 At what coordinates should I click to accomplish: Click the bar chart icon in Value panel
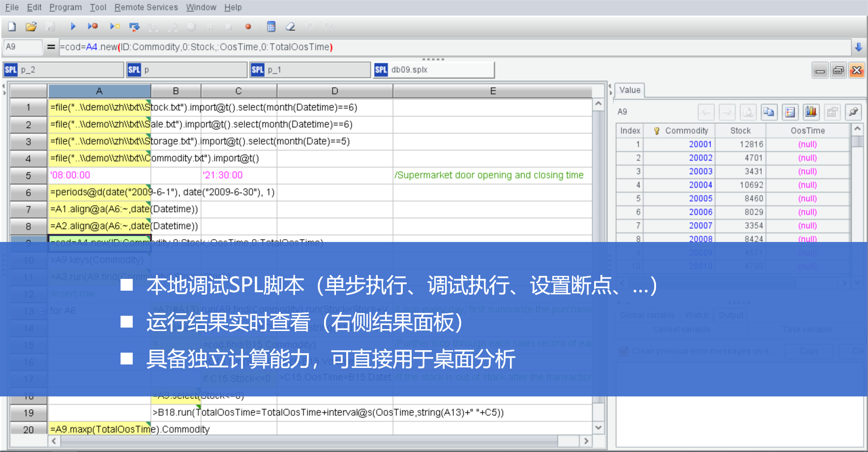(811, 112)
